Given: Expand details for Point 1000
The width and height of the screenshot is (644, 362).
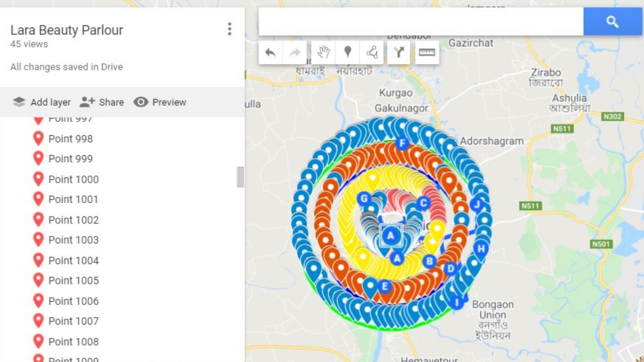Looking at the screenshot, I should [73, 179].
